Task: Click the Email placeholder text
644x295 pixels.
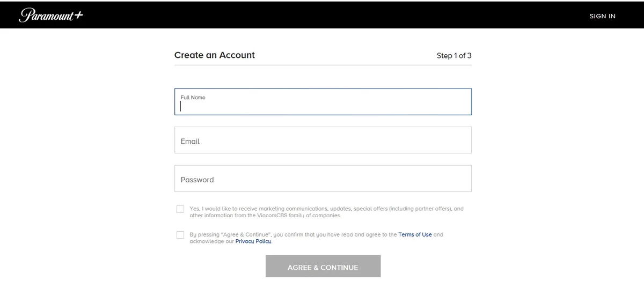Action: pos(190,142)
